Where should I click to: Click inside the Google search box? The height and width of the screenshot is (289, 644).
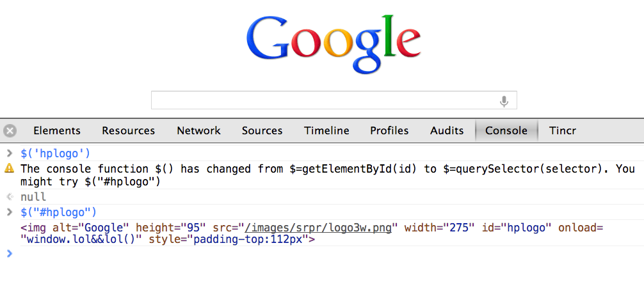point(325,100)
